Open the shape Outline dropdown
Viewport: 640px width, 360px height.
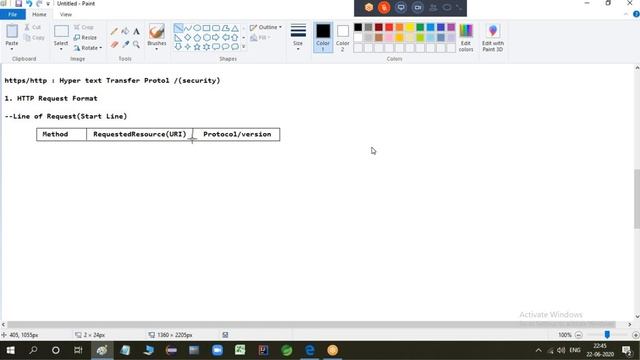266,27
